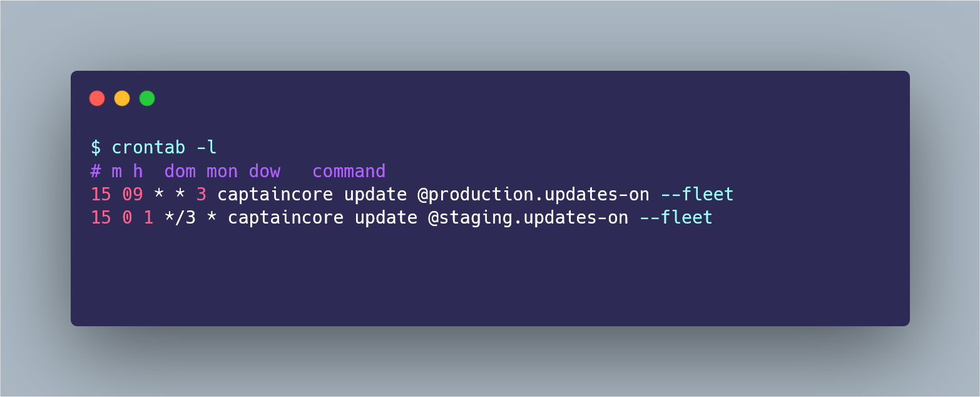The width and height of the screenshot is (980, 397).
Task: Click the --fleet flag on production line
Action: click(697, 195)
